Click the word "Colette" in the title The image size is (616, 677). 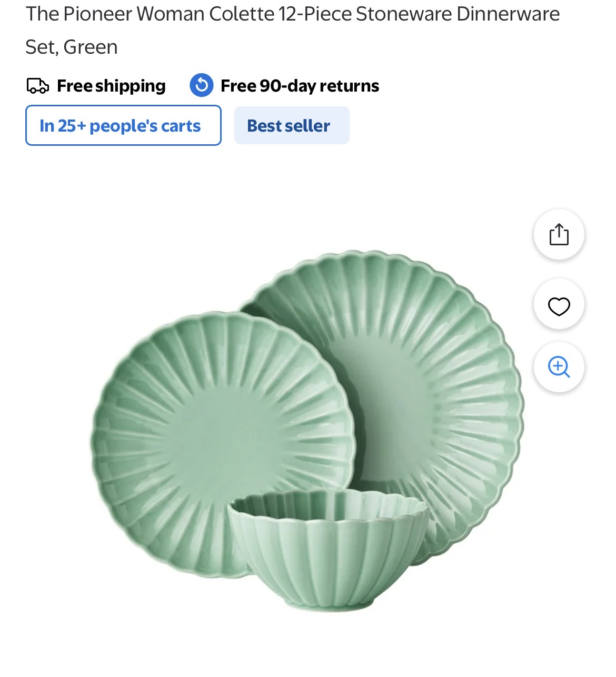tap(242, 14)
